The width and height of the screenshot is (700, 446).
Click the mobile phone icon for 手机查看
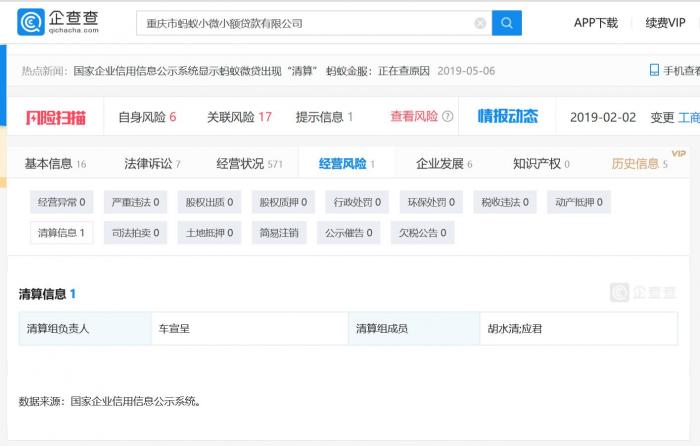tap(654, 71)
